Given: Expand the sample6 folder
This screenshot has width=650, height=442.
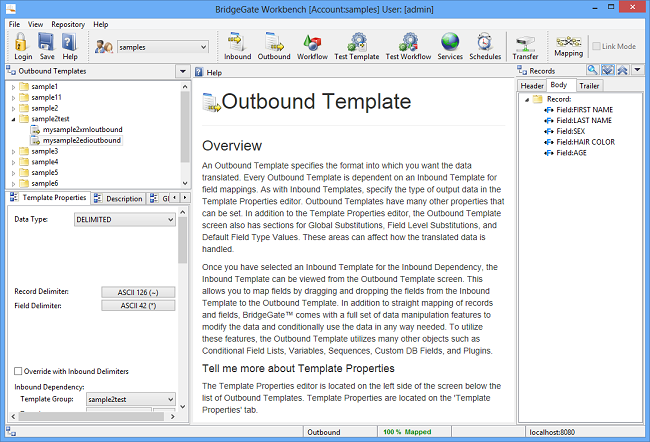Looking at the screenshot, I should click(x=13, y=184).
